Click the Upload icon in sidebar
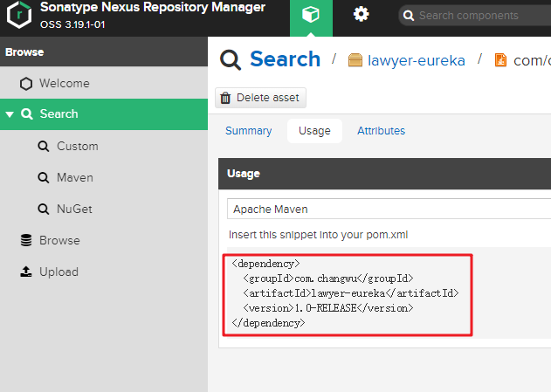The height and width of the screenshot is (392, 551). coord(26,272)
